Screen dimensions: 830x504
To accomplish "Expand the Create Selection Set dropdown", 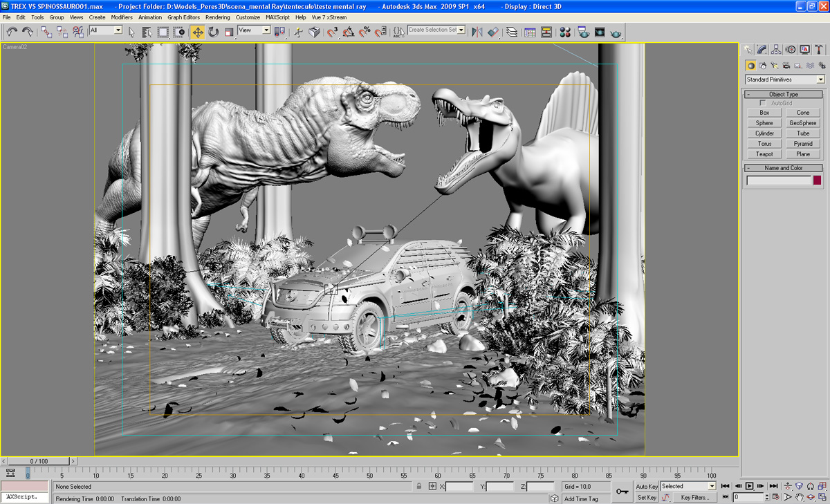I will tap(461, 30).
